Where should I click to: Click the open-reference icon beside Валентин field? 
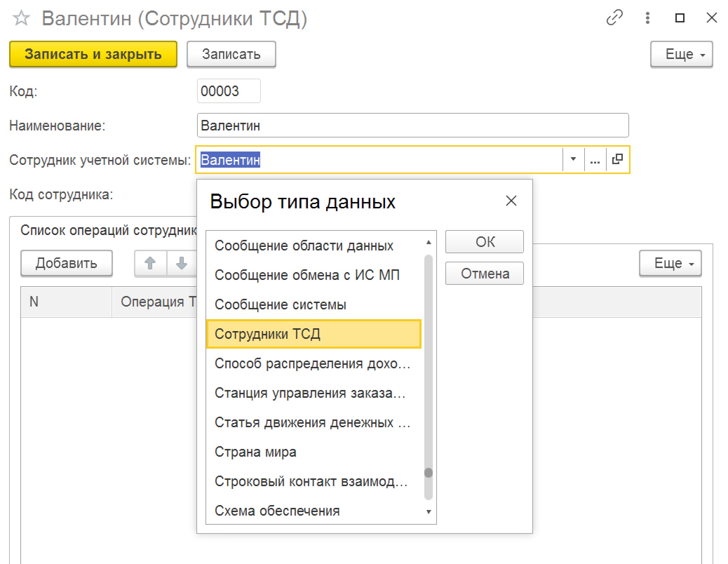pyautogui.click(x=617, y=160)
